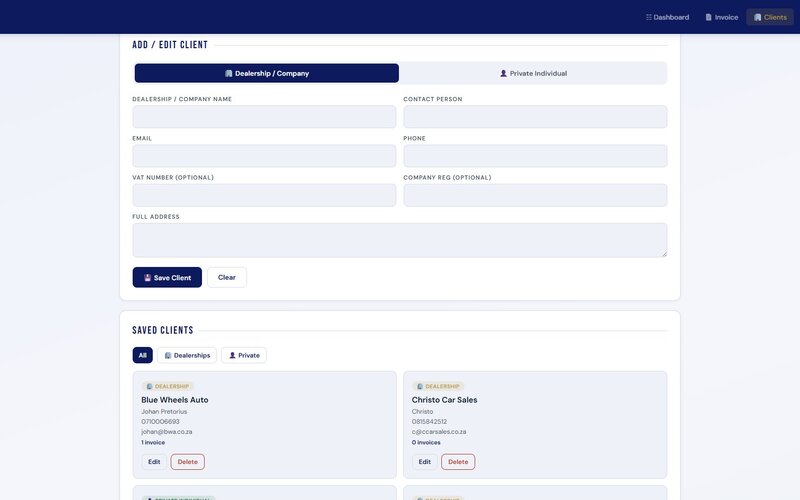Click phone number 0710006693

pos(160,421)
